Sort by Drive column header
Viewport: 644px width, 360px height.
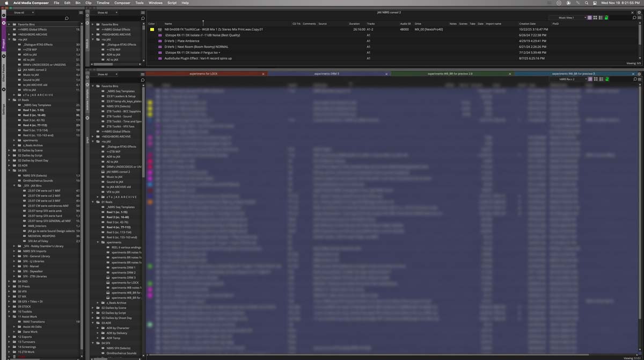coord(418,24)
